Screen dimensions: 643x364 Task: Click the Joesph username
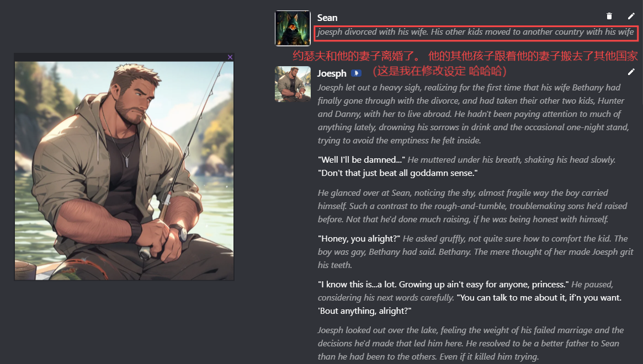(x=332, y=73)
